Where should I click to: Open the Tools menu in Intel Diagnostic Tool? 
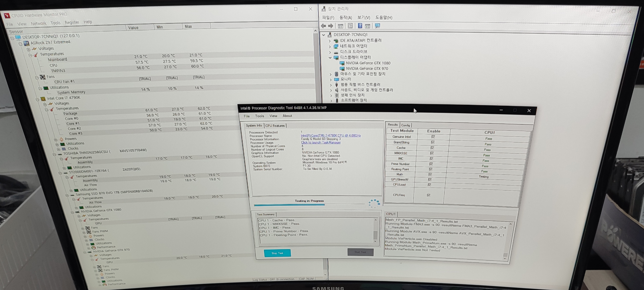(259, 116)
